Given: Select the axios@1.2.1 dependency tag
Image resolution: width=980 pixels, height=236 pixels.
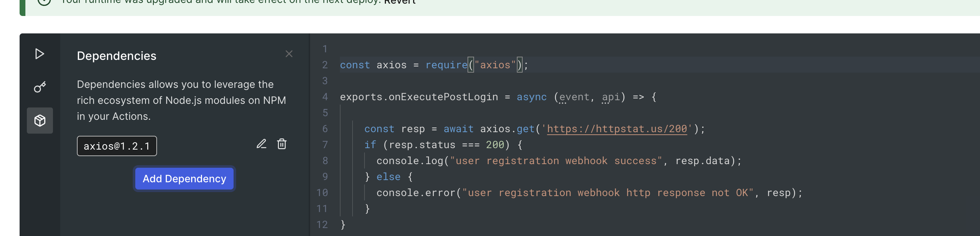Looking at the screenshot, I should [x=117, y=146].
